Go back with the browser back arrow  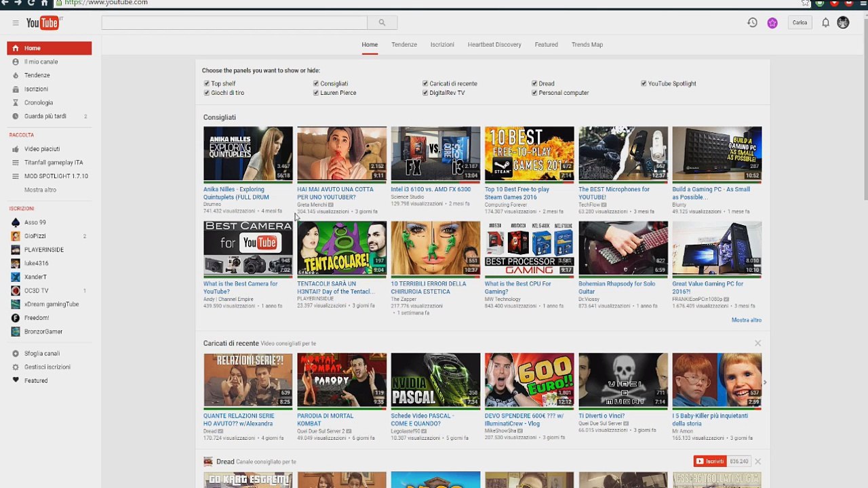(x=6, y=3)
